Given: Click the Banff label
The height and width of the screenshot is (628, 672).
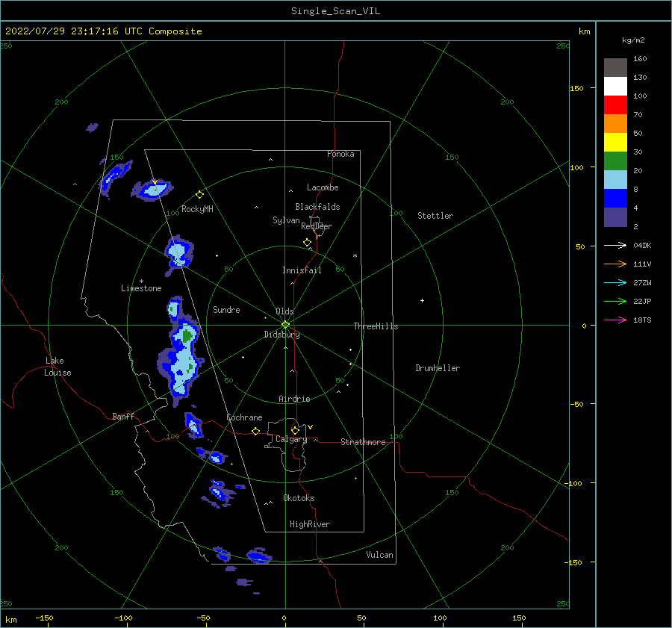Looking at the screenshot, I should click(123, 416).
